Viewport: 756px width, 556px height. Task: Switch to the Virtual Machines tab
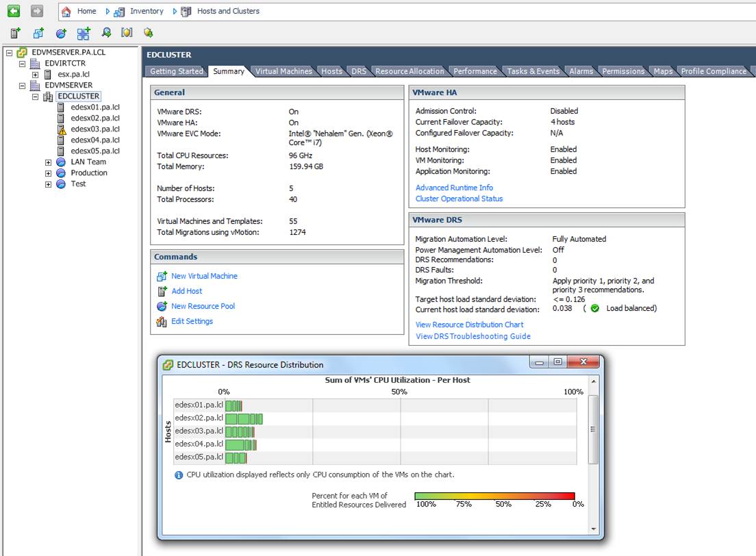(x=283, y=71)
